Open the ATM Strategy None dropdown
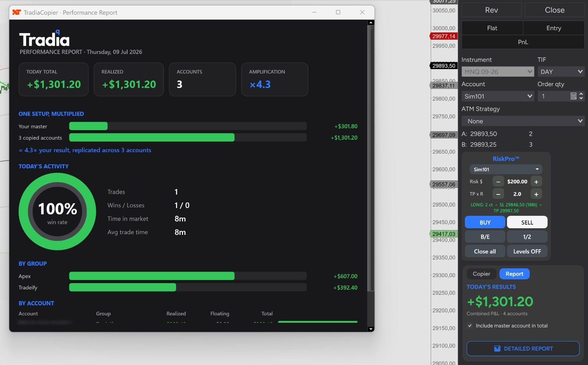 (523, 121)
